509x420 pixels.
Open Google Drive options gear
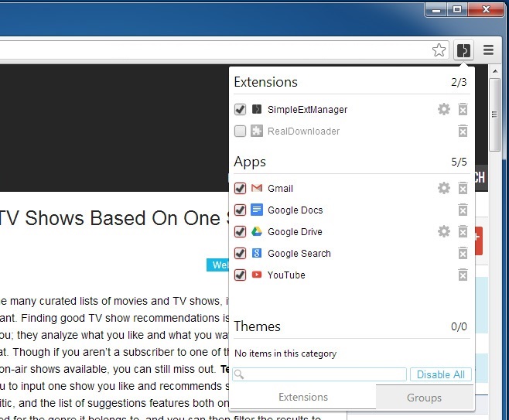444,232
